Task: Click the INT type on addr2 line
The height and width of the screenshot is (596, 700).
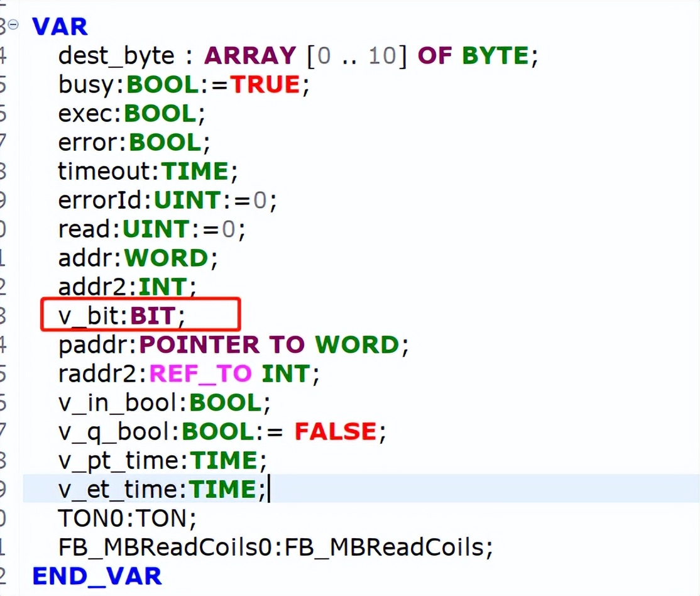Action: [x=163, y=287]
